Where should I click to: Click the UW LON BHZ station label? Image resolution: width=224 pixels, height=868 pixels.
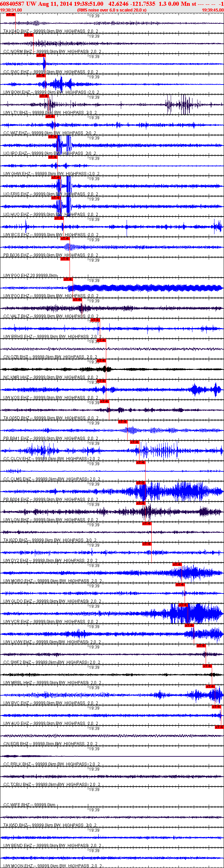pos(51,520)
